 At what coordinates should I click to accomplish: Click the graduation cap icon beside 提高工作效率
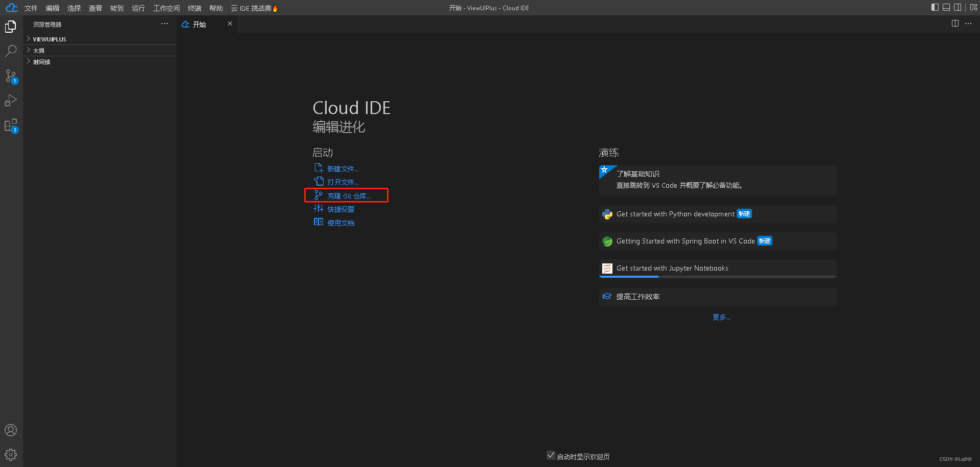click(607, 297)
